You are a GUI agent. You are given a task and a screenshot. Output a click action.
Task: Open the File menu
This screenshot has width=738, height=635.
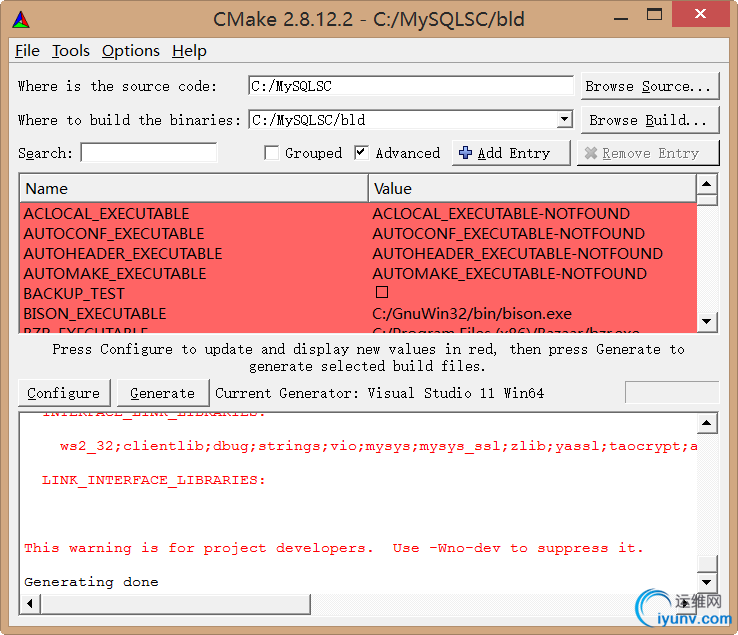click(x=27, y=51)
